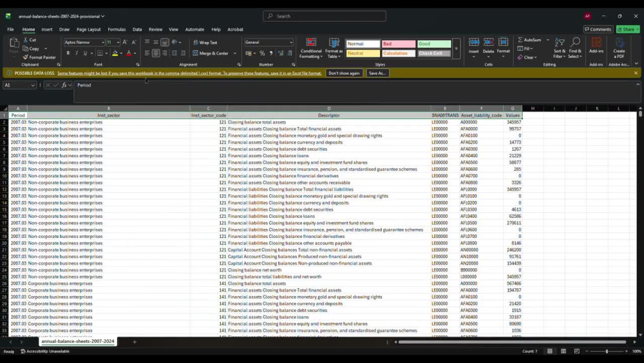644x363 pixels.
Task: Toggle Wrap Text
Action: (x=205, y=43)
